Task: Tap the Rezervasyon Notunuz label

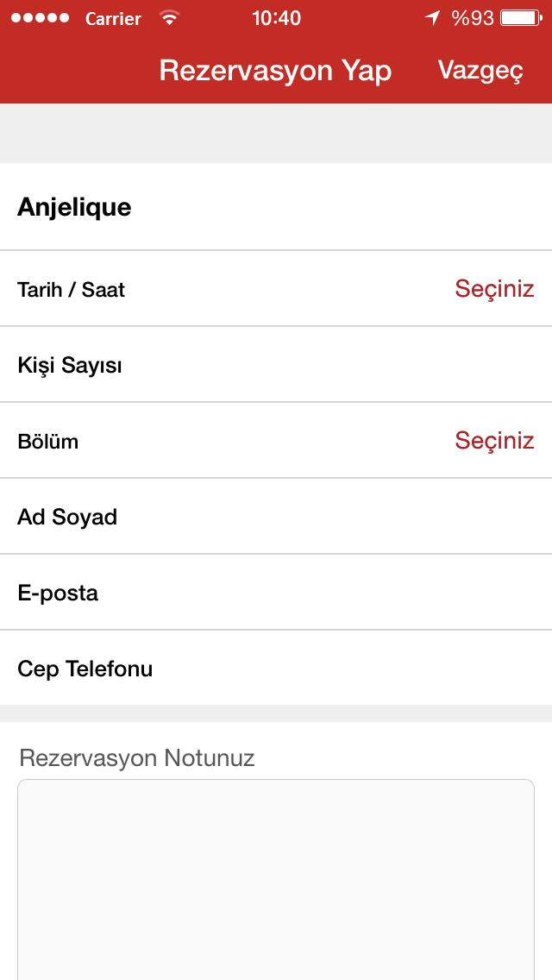Action: tap(137, 758)
